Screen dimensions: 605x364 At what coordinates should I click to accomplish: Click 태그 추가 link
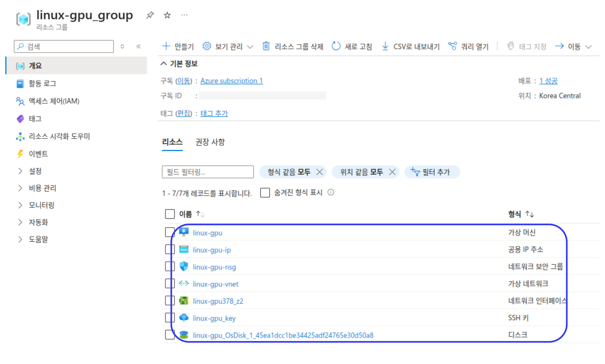click(214, 113)
